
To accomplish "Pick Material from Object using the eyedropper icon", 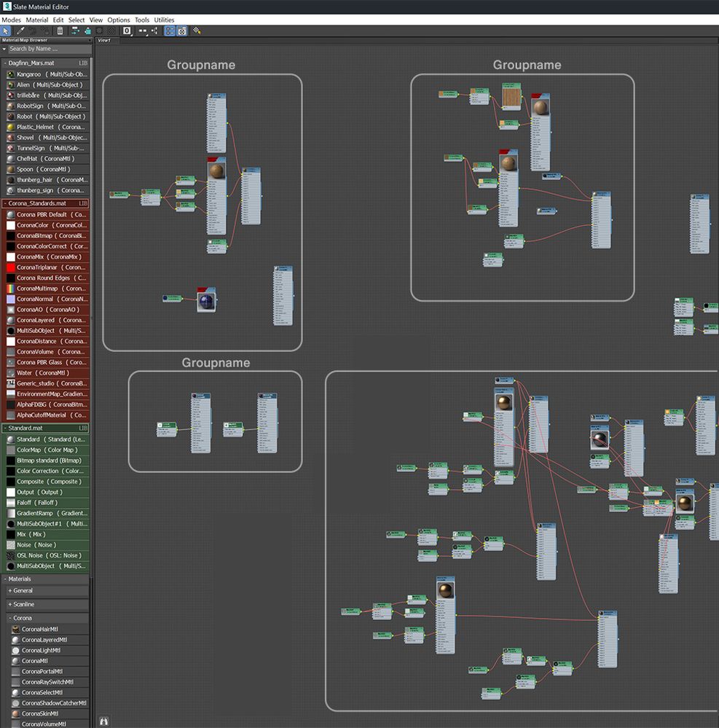I will tap(21, 31).
